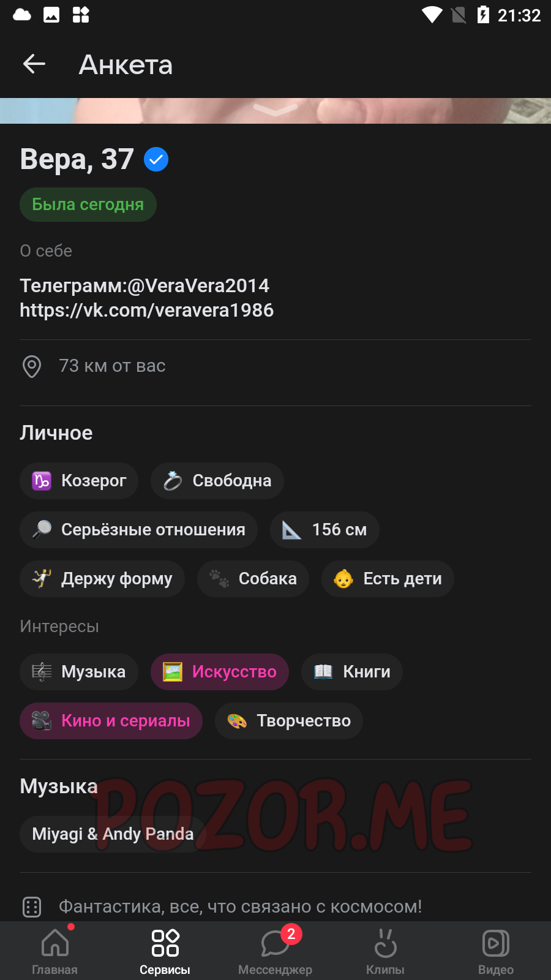Tap the Музыка interest chip
Screen dimensions: 551x980
[79, 672]
